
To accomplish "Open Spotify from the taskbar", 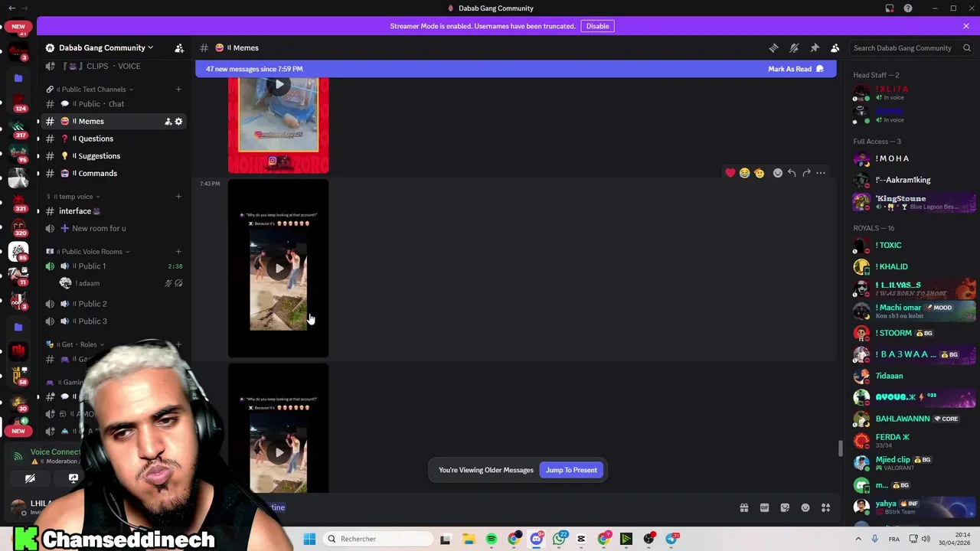I will tap(492, 539).
